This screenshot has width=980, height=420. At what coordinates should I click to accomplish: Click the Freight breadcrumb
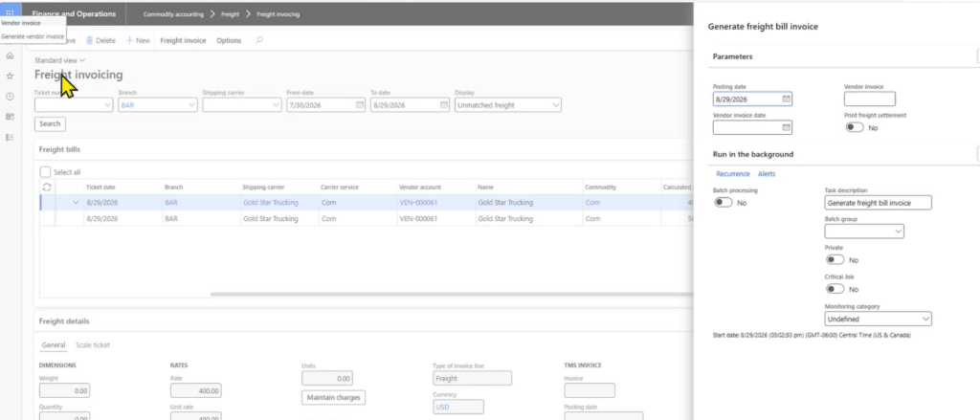coord(230,13)
